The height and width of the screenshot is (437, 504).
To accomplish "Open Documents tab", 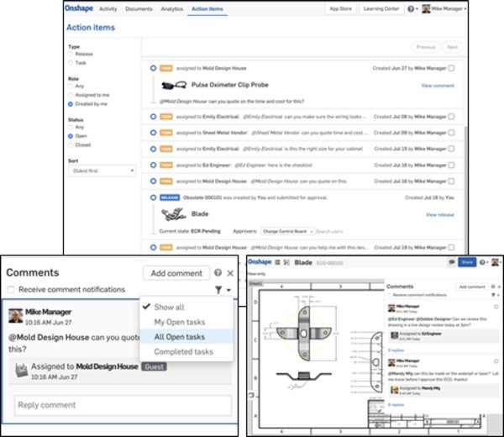I will coord(139,9).
